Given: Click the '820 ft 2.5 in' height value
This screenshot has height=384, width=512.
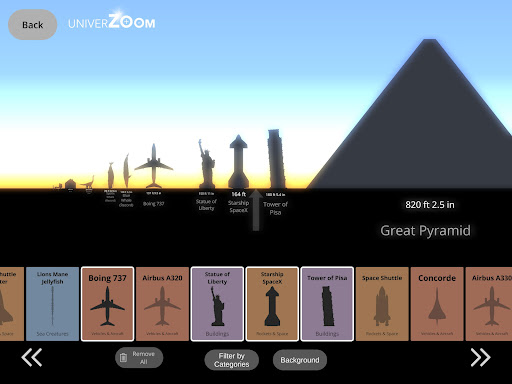Looking at the screenshot, I should (430, 205).
